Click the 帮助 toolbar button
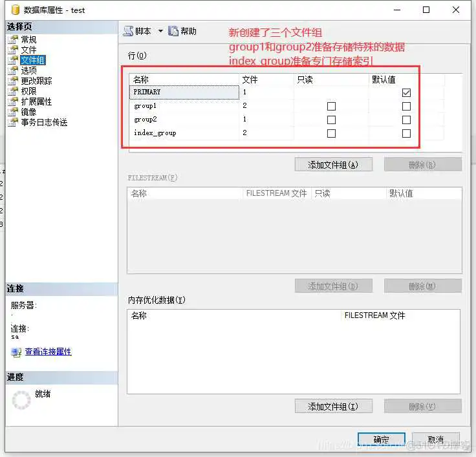The image size is (476, 457). point(182,31)
